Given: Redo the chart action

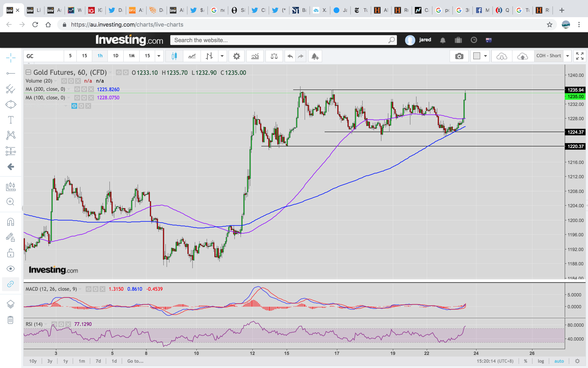Looking at the screenshot, I should (301, 56).
